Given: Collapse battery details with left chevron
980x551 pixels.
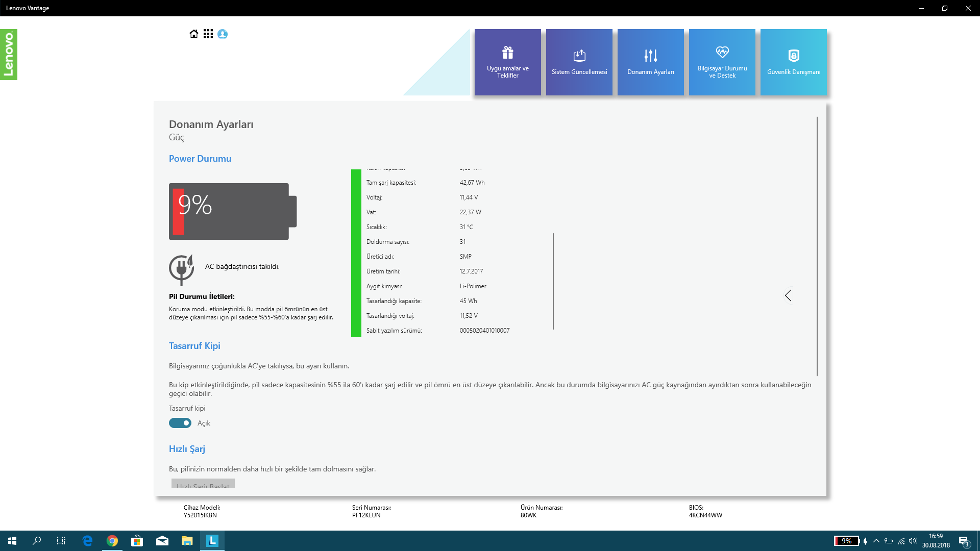Looking at the screenshot, I should click(788, 295).
